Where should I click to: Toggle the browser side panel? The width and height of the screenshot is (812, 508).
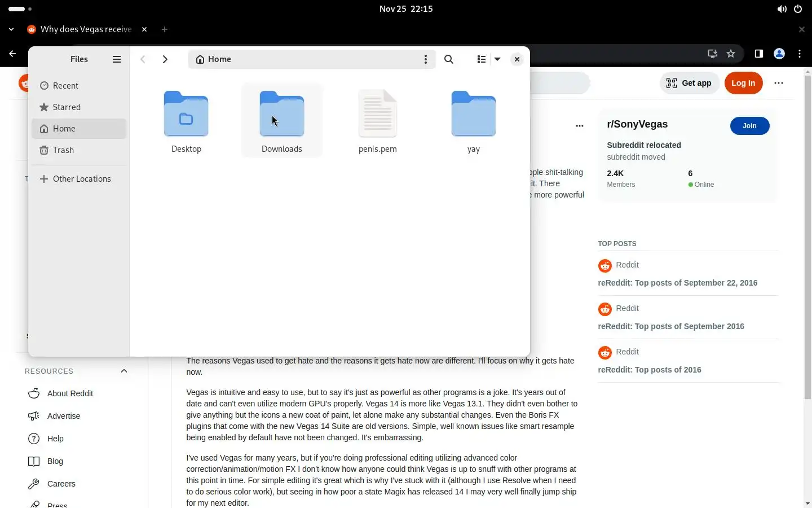click(x=759, y=54)
